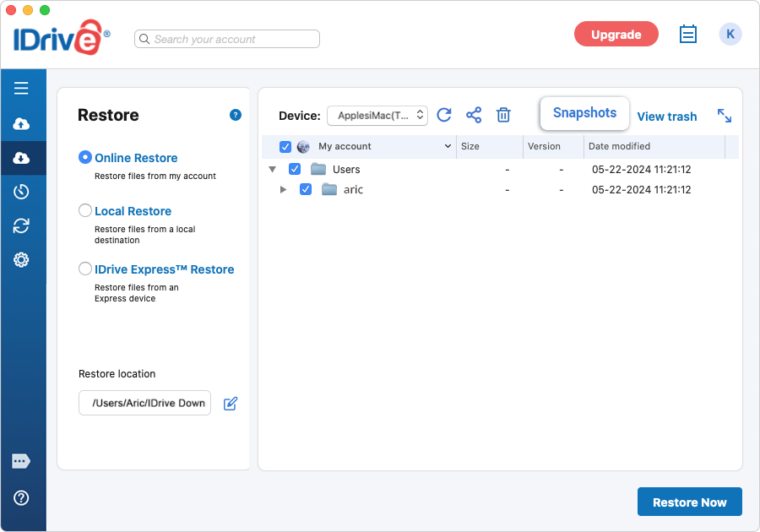The image size is (760, 532).
Task: Uncheck the aric folder checkbox
Action: tap(306, 189)
